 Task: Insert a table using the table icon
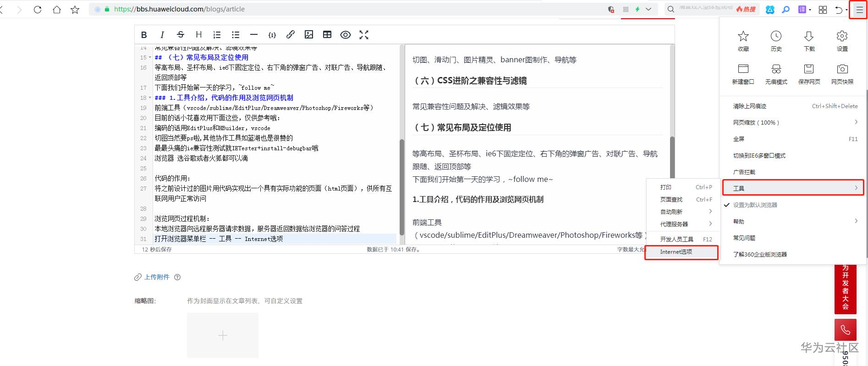point(327,35)
